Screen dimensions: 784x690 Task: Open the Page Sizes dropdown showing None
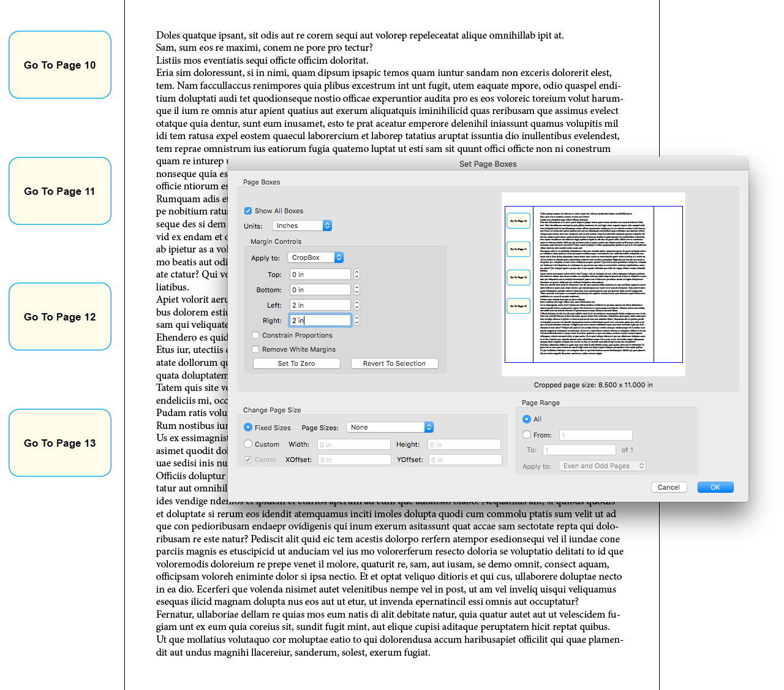[x=390, y=427]
